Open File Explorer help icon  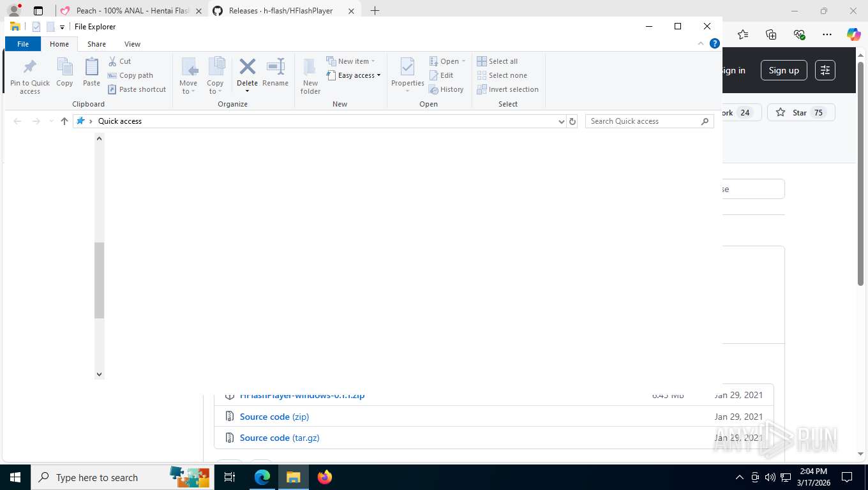[x=715, y=44]
